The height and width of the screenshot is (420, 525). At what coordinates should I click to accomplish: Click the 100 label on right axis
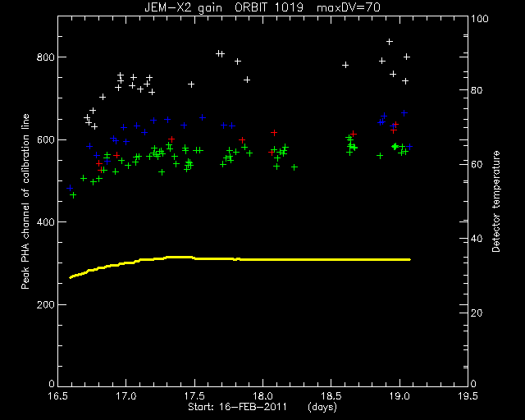(x=480, y=19)
